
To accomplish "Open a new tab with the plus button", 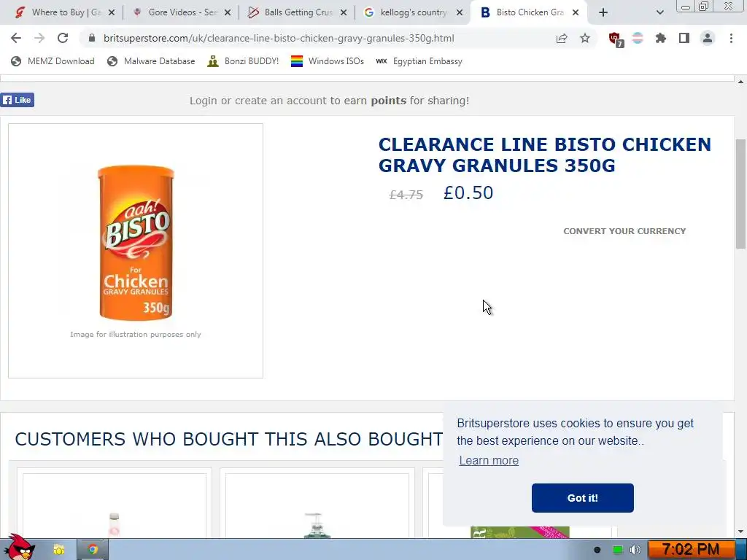I will (603, 12).
